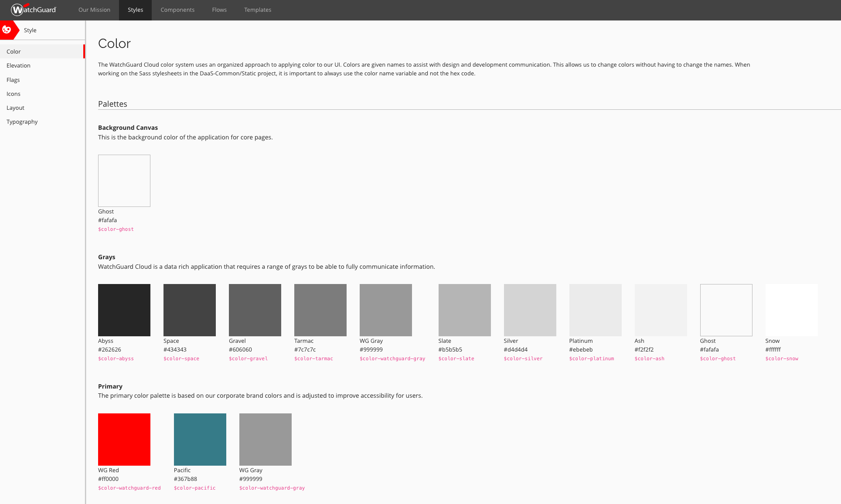841x504 pixels.
Task: Click the WG Red primary swatch
Action: tap(124, 439)
